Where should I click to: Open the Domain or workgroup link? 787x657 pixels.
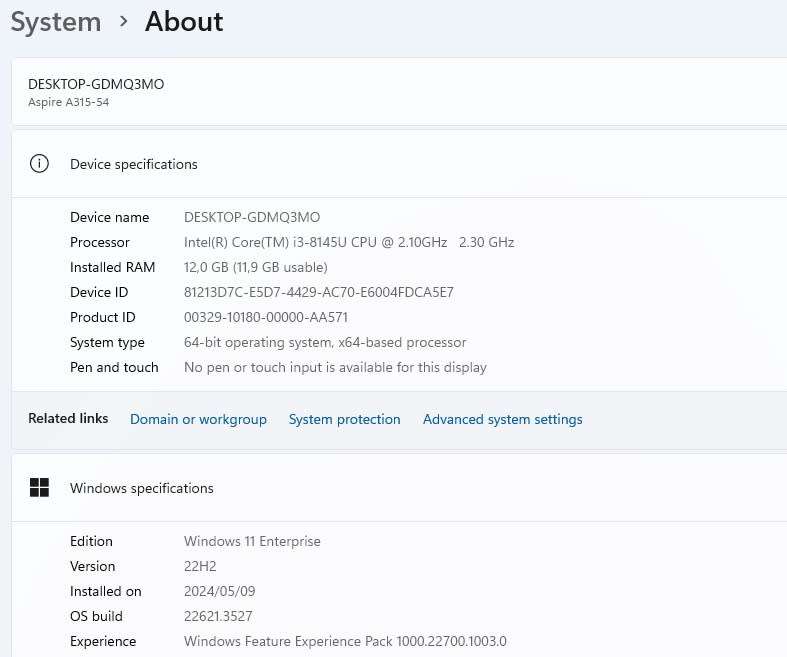tap(198, 419)
